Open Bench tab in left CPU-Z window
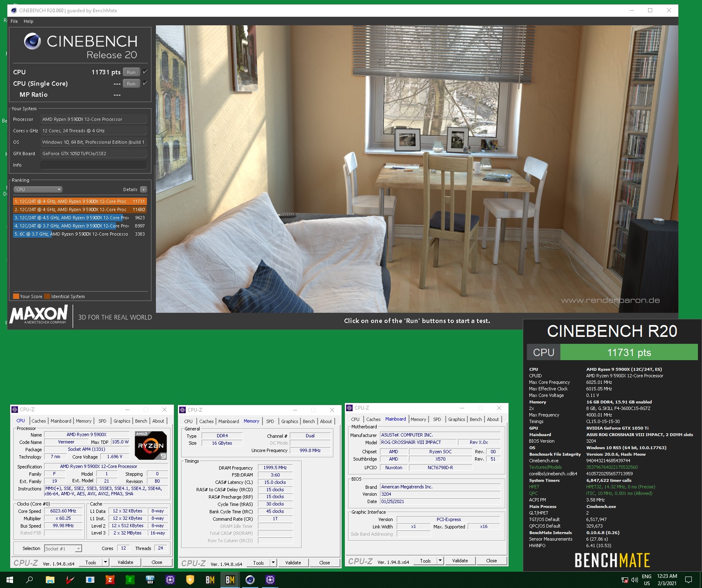Screen dimensions: 702x588 (141, 421)
